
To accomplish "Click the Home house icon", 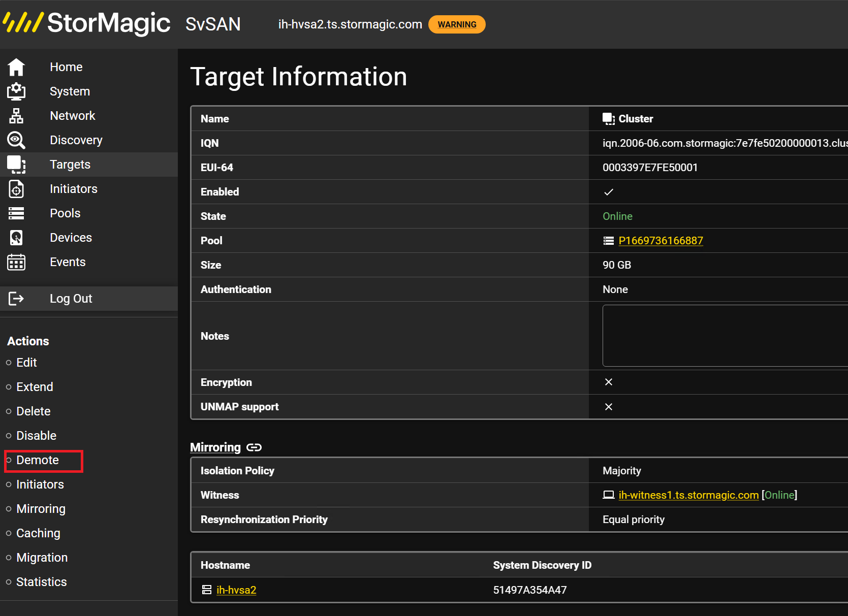I will click(16, 67).
